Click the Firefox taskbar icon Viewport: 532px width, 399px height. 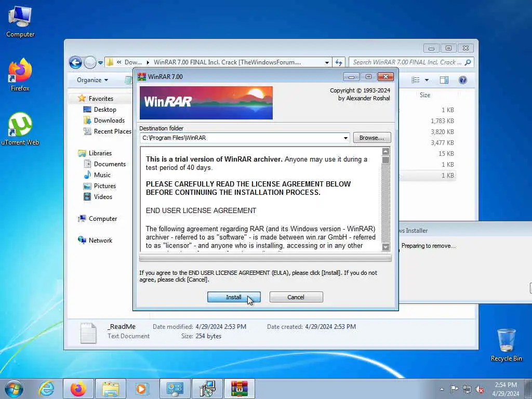pos(78,389)
